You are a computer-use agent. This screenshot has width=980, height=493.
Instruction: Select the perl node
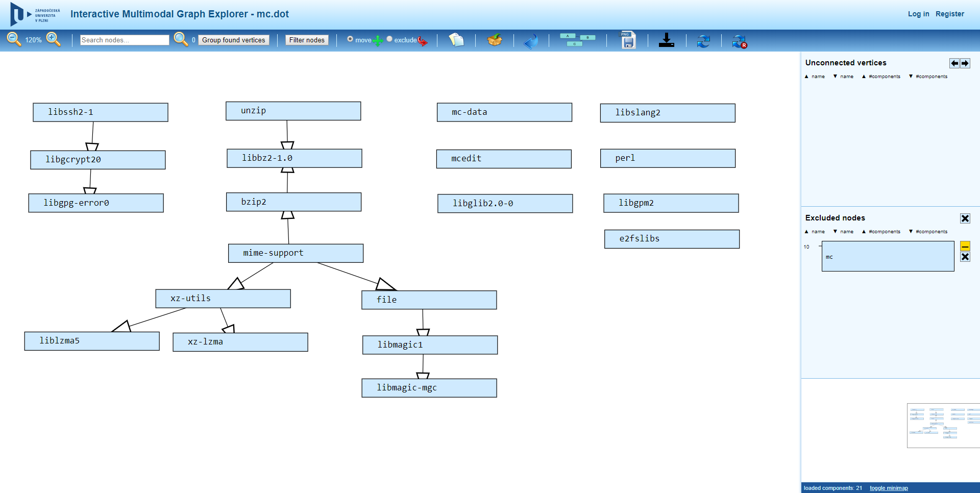coord(668,158)
